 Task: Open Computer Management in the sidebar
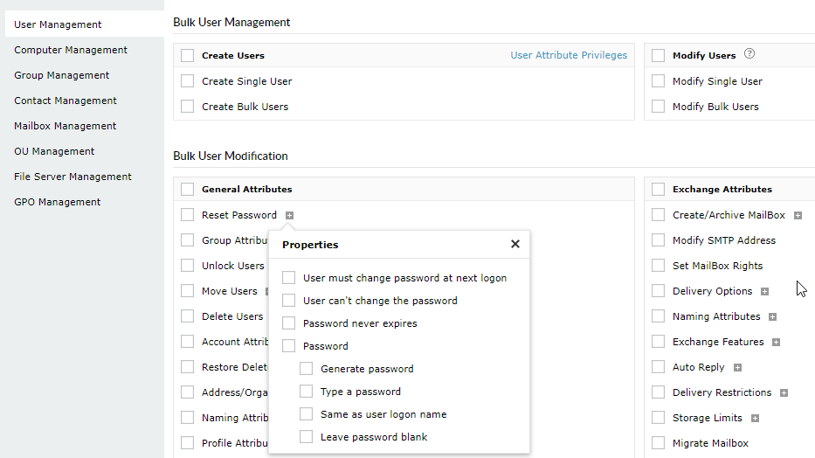71,50
